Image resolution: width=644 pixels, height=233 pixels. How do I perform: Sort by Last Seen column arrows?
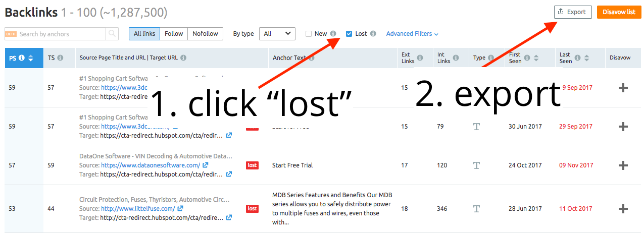586,58
